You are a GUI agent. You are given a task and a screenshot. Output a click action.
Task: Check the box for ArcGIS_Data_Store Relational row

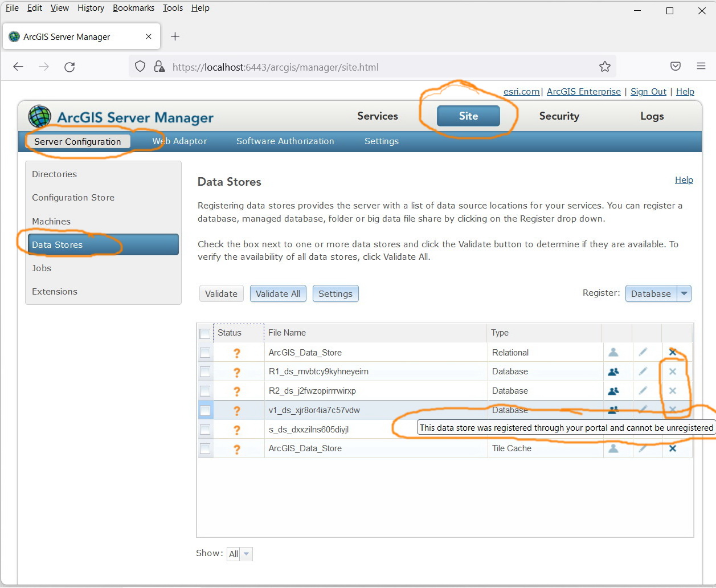point(205,353)
